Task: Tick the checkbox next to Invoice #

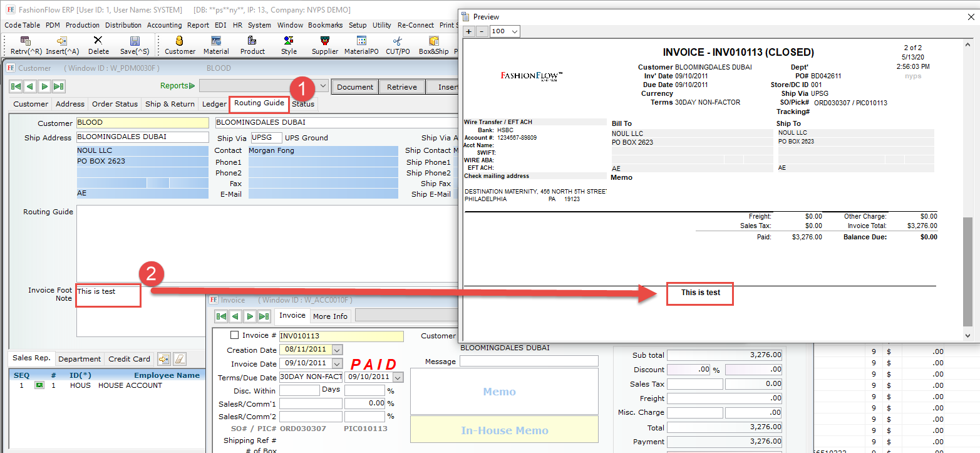Action: (235, 336)
